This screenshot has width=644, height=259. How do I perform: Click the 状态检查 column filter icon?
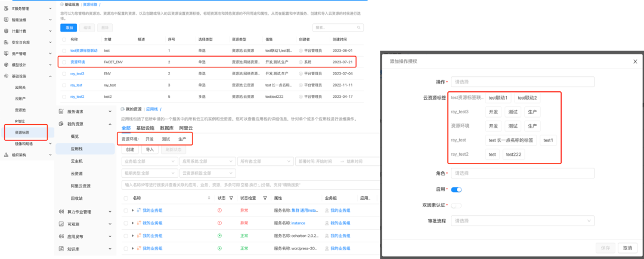pyautogui.click(x=265, y=198)
